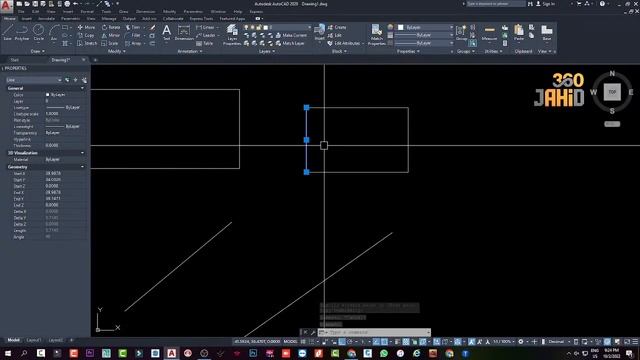
Task: Click Match Properties tool
Action: [376, 34]
